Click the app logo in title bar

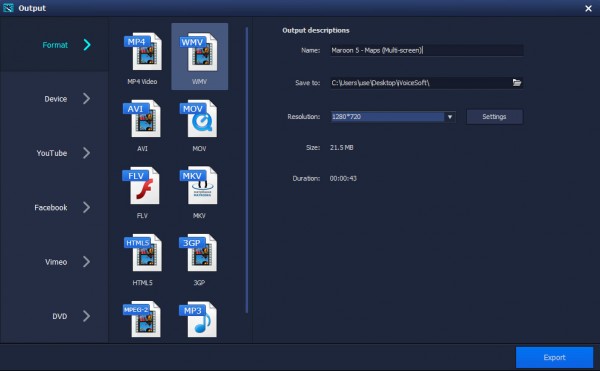[x=8, y=8]
